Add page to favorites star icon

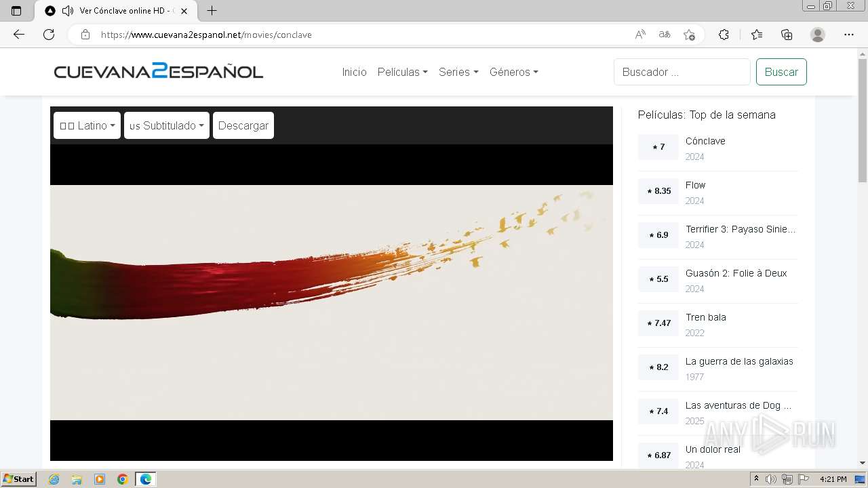point(690,35)
